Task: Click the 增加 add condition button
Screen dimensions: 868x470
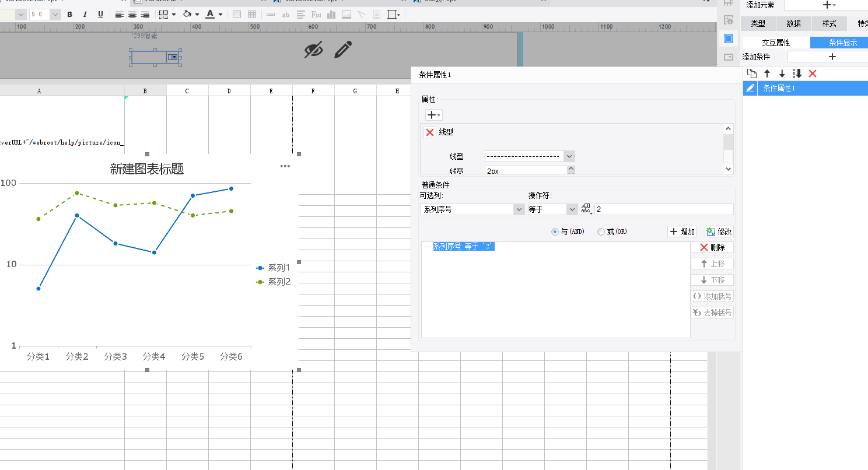Action: coord(682,232)
